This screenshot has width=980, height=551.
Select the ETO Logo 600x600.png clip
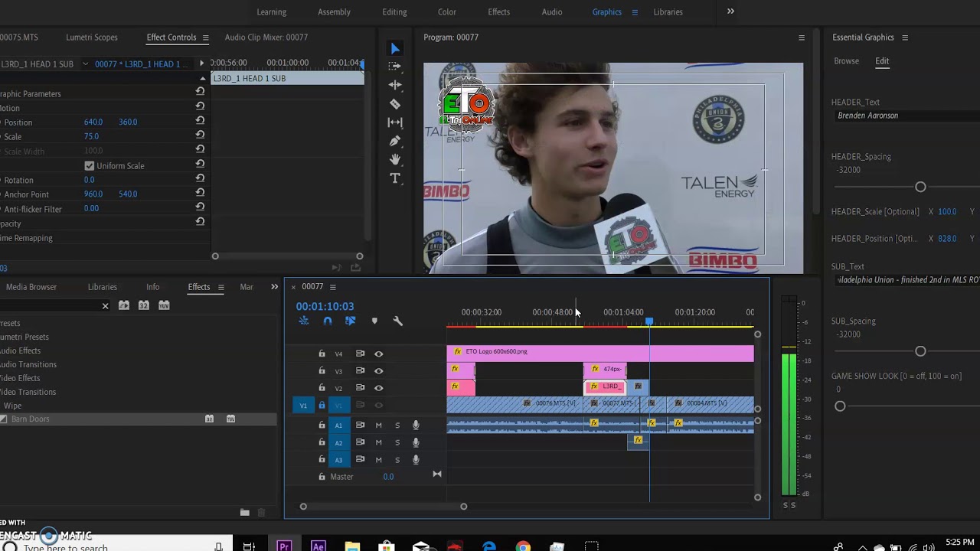pyautogui.click(x=600, y=352)
